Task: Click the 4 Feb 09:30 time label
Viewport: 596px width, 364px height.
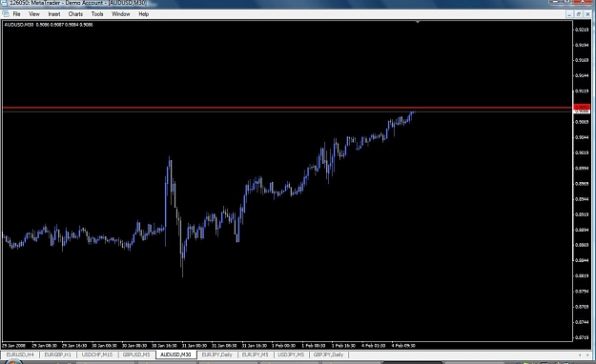Action: pyautogui.click(x=403, y=346)
